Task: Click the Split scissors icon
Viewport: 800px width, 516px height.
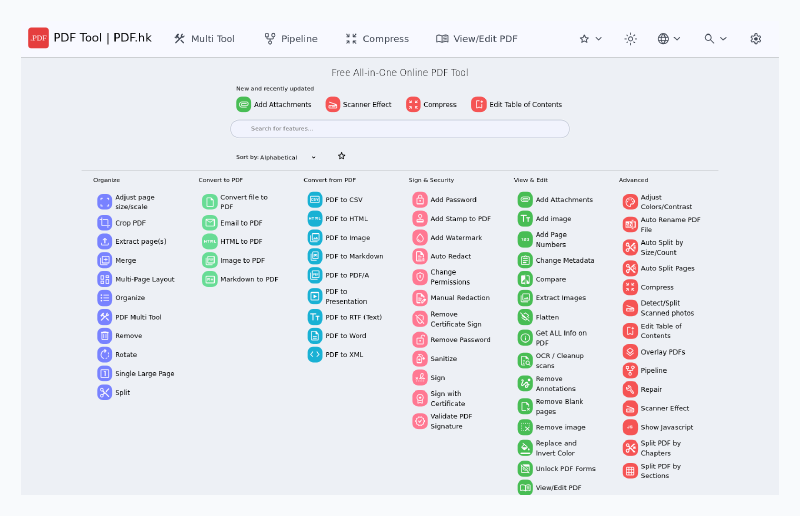Action: [x=105, y=392]
